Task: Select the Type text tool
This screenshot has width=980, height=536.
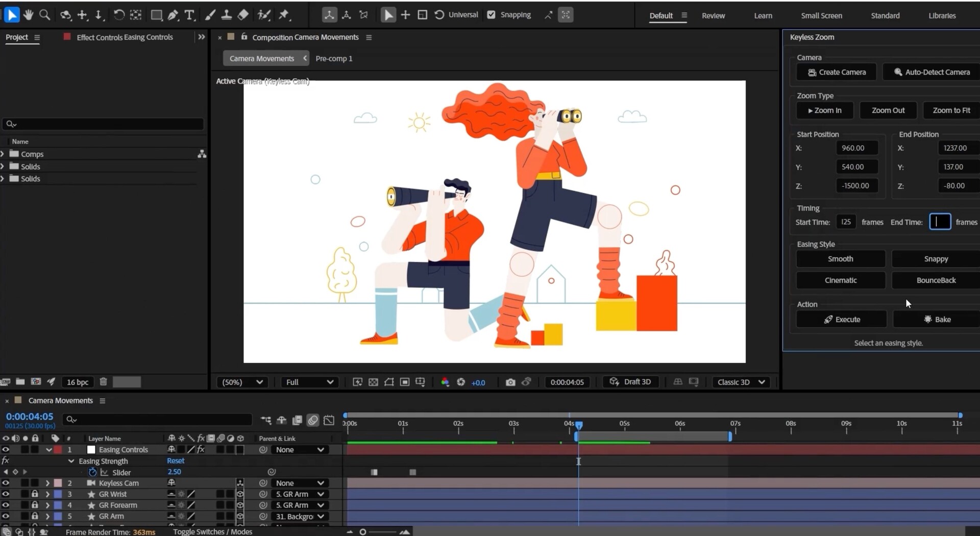Action: [x=189, y=15]
